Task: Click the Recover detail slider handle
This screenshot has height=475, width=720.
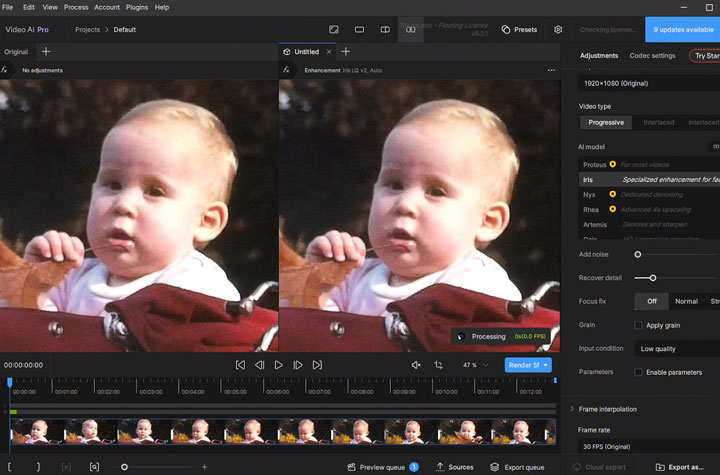Action: tap(652, 278)
